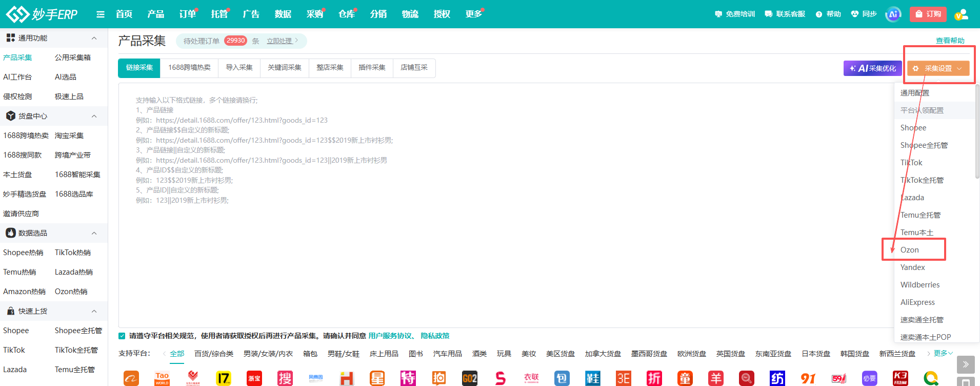Click the 同步 sync item
Image resolution: width=980 pixels, height=386 pixels.
point(864,14)
